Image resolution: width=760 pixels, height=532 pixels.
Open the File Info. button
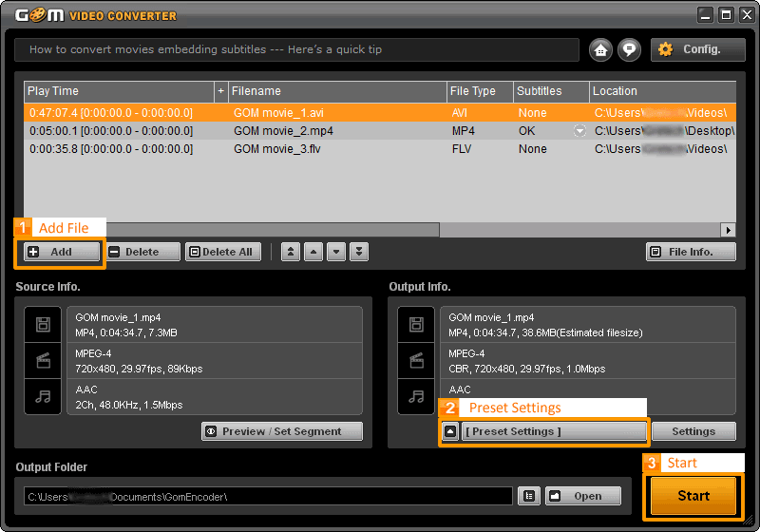click(x=691, y=252)
